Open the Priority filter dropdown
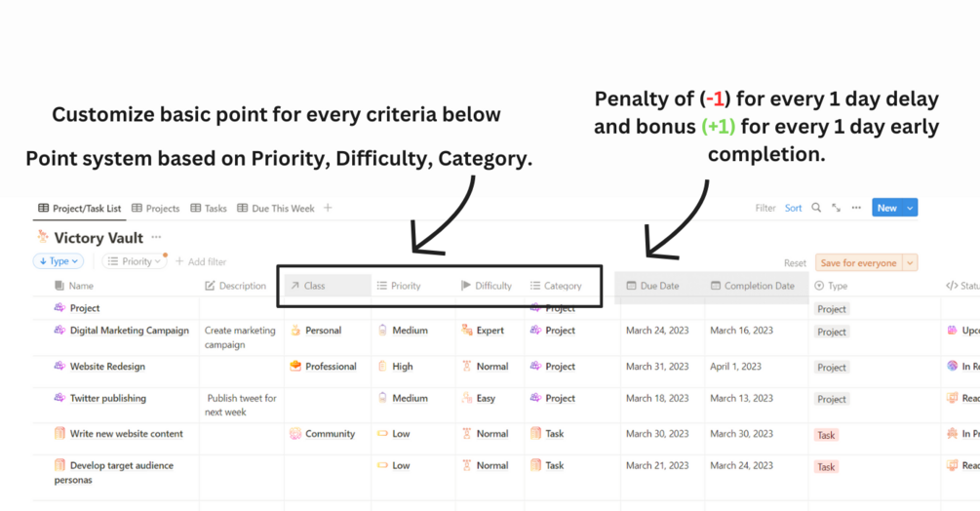This screenshot has height=511, width=980. point(135,261)
